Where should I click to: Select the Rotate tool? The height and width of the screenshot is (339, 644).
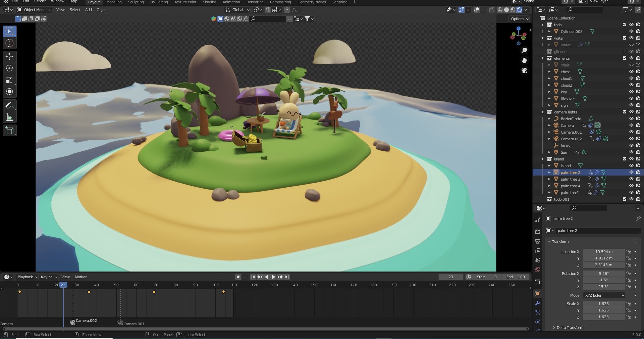[x=9, y=68]
